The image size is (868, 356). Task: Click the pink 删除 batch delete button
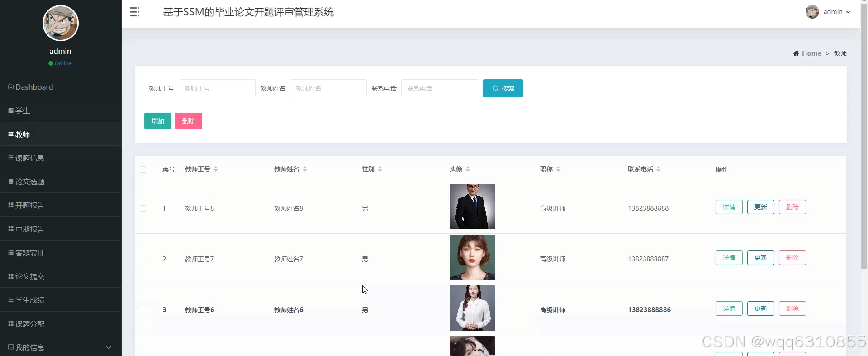tap(189, 121)
